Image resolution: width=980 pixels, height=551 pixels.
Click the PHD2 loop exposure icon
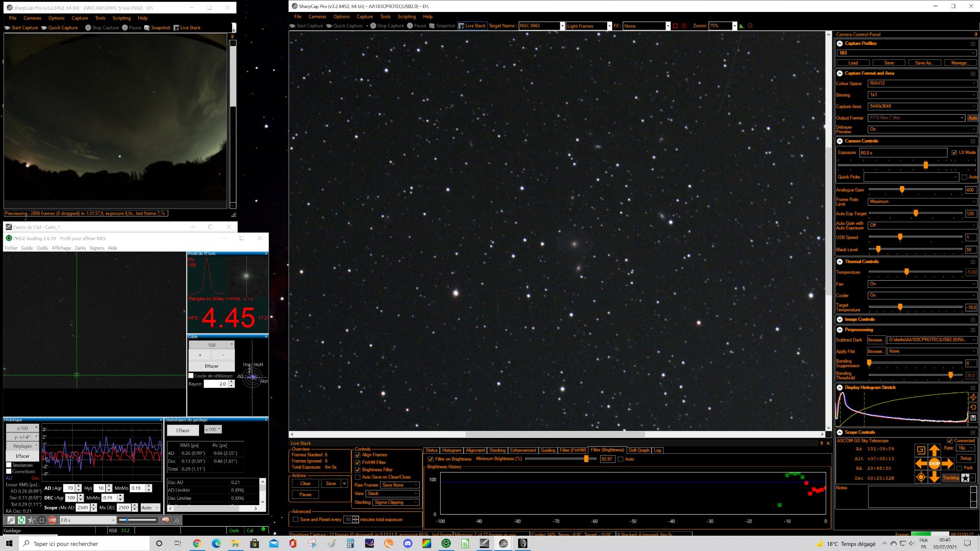[x=21, y=520]
